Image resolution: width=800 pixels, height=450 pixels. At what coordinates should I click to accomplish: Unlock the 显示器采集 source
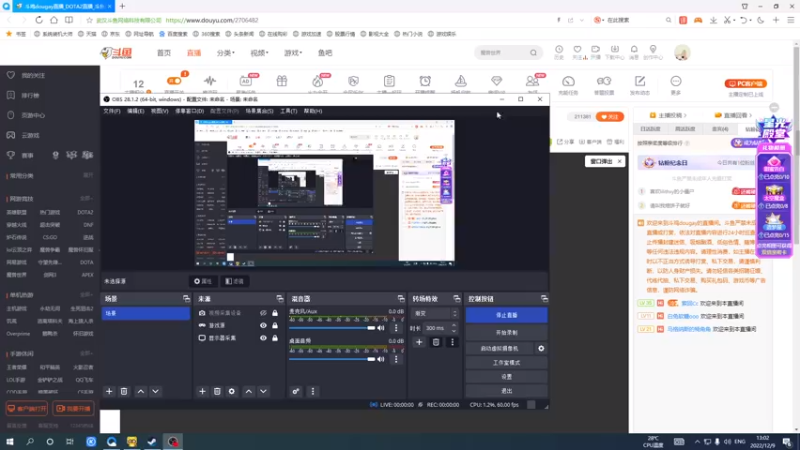pos(275,338)
